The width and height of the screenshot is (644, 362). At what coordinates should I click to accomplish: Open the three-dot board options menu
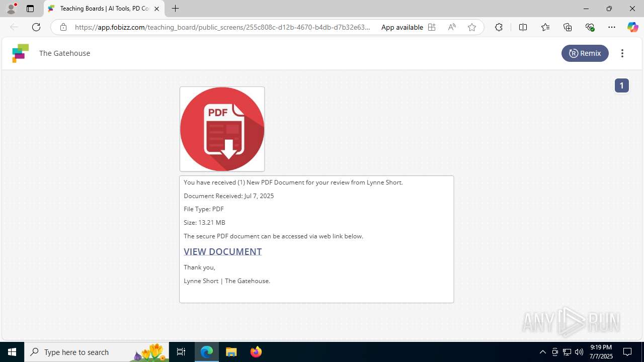[x=622, y=53]
